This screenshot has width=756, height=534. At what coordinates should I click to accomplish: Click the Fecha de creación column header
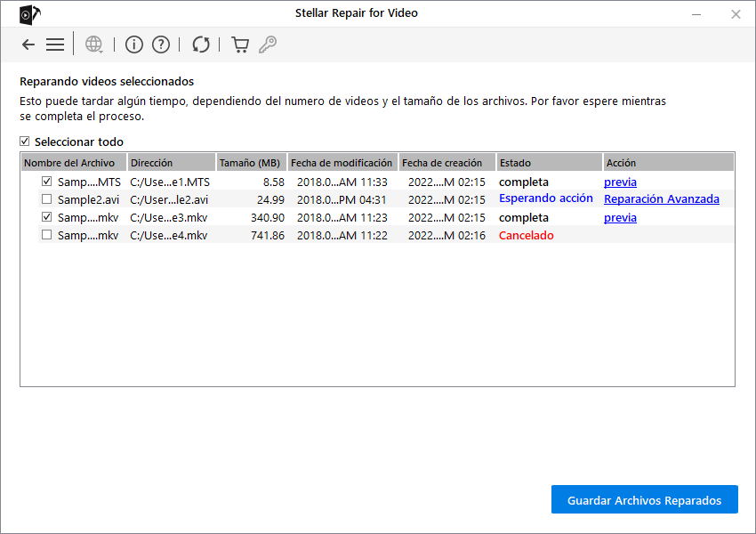pyautogui.click(x=447, y=163)
